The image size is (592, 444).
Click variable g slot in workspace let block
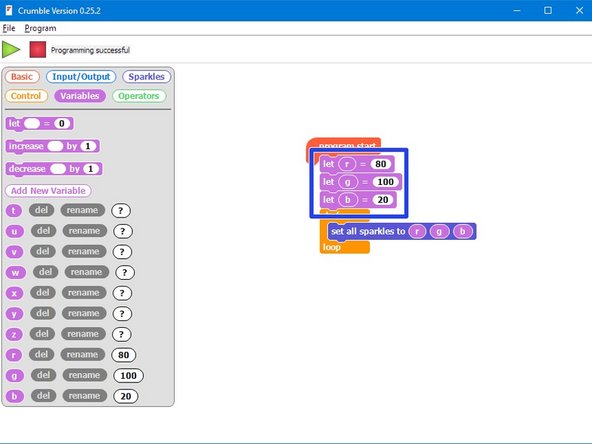coord(348,182)
